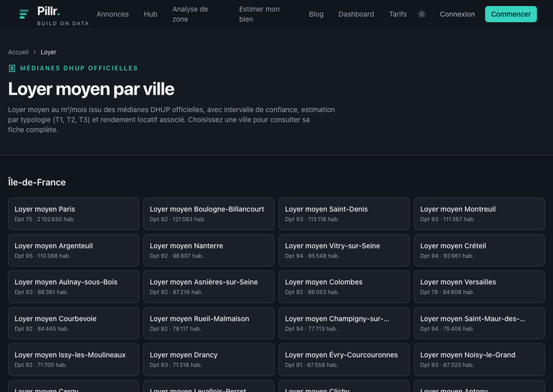Viewport: 553px width, 392px height.
Task: Open Loyer moyen Courbevoie card
Action: pyautogui.click(x=73, y=323)
